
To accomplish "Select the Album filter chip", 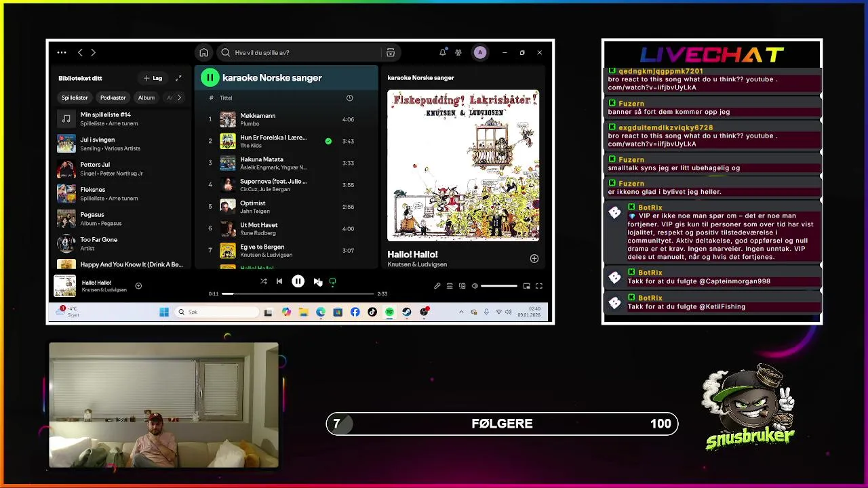I will (x=146, y=98).
